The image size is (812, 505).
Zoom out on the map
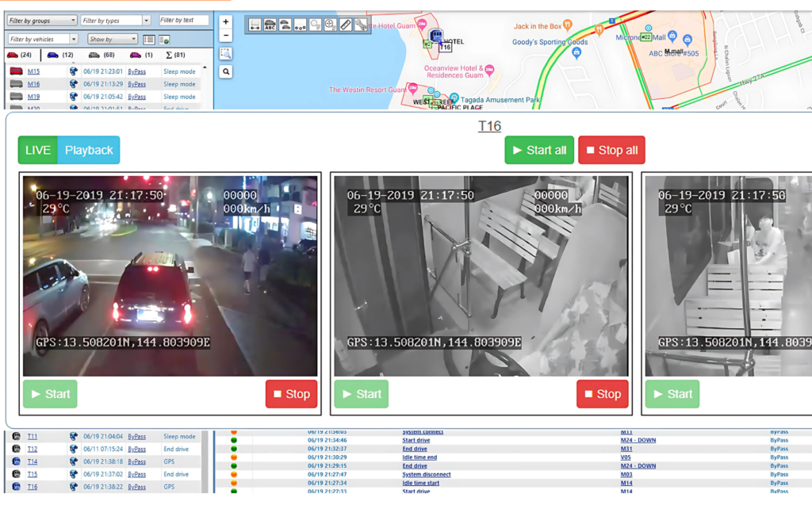pyautogui.click(x=226, y=36)
